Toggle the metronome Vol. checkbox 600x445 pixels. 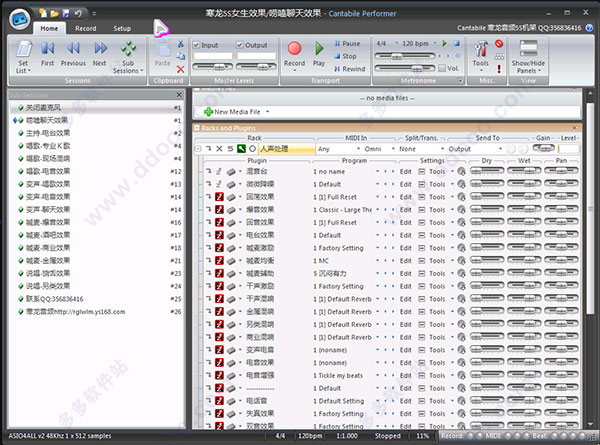[x=442, y=68]
